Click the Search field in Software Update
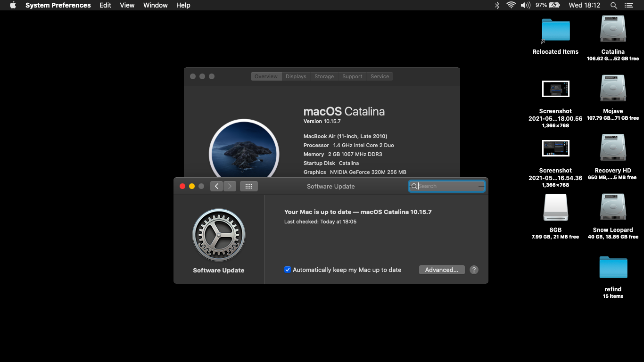Viewport: 644px width, 362px height. pyautogui.click(x=447, y=186)
